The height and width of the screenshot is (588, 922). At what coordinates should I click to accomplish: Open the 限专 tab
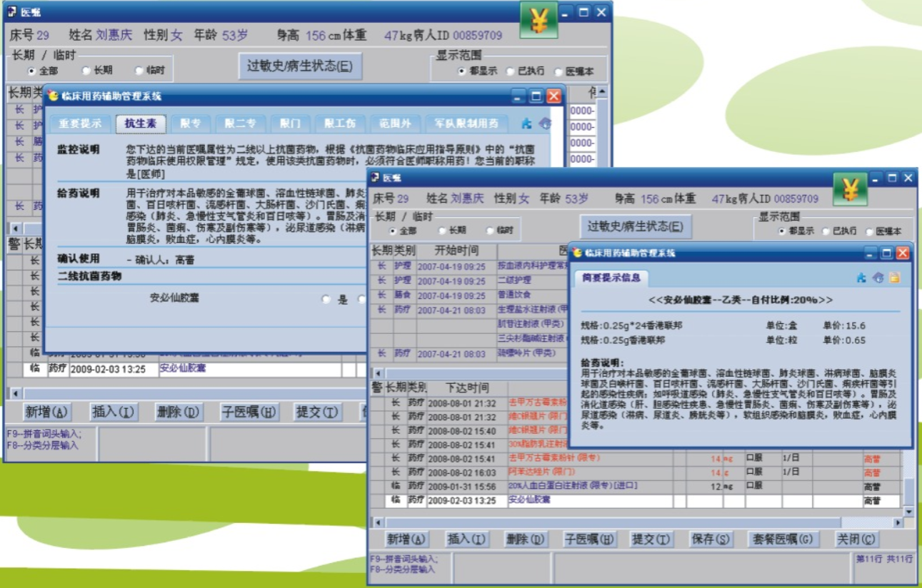point(190,123)
